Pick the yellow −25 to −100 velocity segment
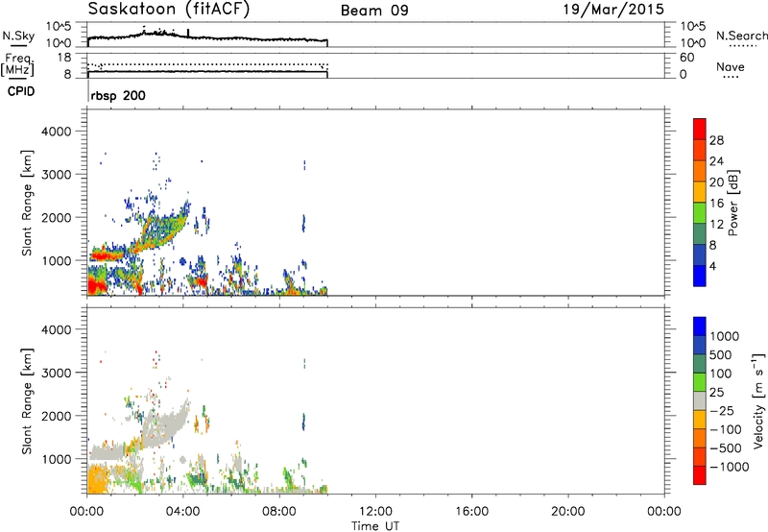 coord(700,420)
